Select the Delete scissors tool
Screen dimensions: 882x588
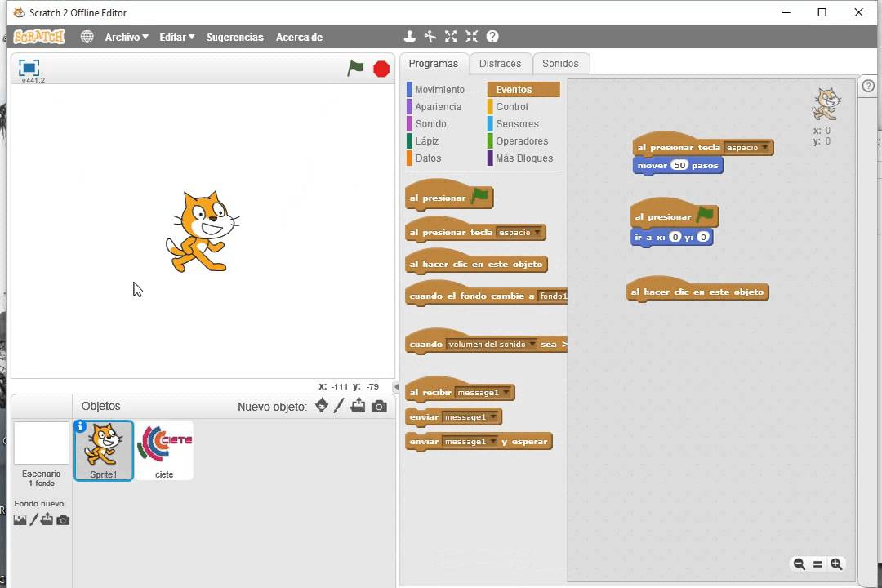click(x=430, y=37)
